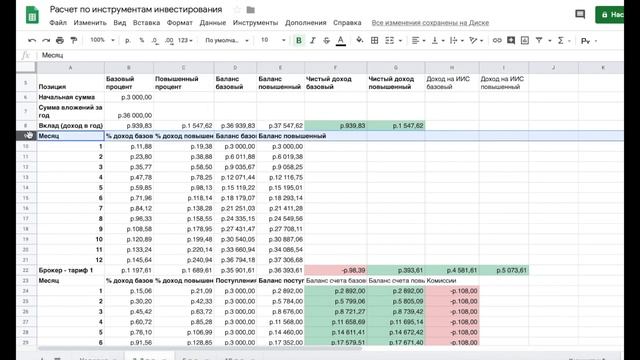
Task: Open text wrapping dropdown
Action: 456,40
